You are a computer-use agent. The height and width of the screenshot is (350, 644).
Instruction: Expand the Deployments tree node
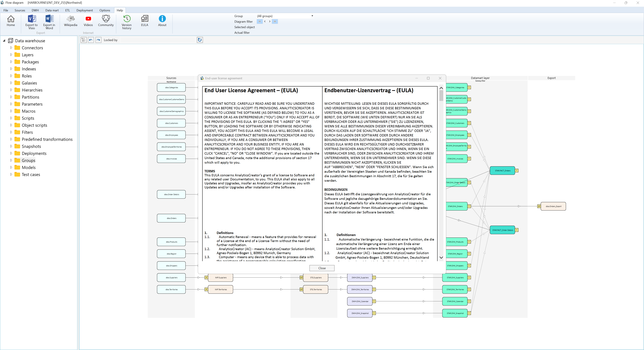11,153
